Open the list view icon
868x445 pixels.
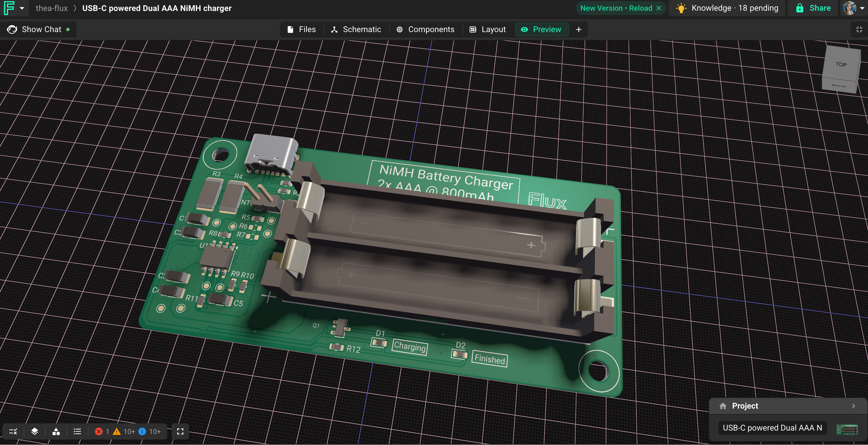point(77,431)
